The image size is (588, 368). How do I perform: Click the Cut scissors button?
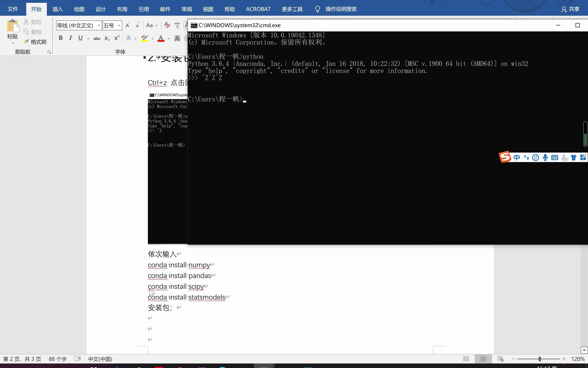(32, 22)
